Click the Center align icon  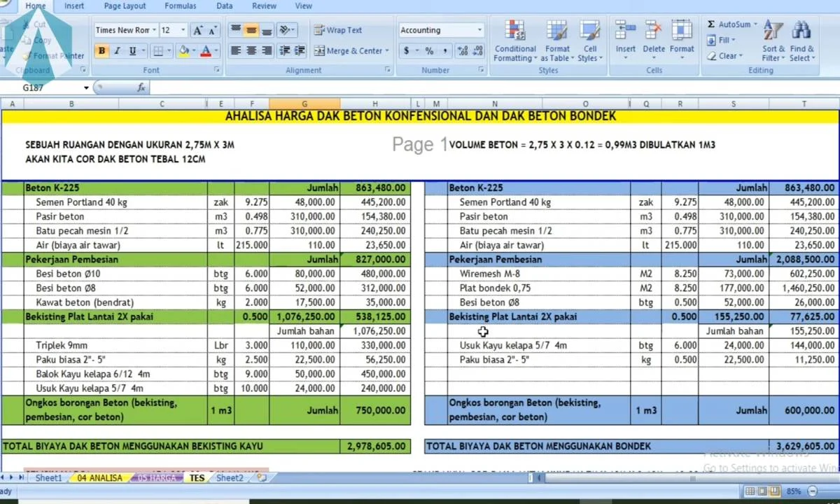coord(251,51)
